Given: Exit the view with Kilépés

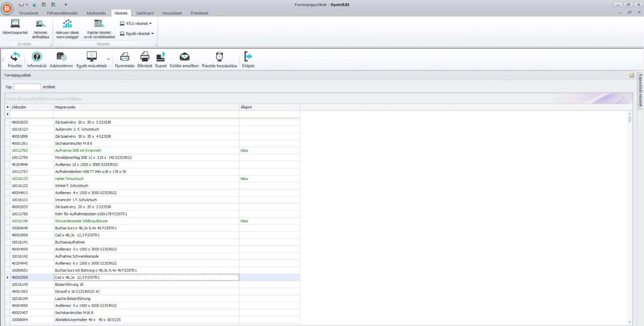Looking at the screenshot, I should (248, 57).
